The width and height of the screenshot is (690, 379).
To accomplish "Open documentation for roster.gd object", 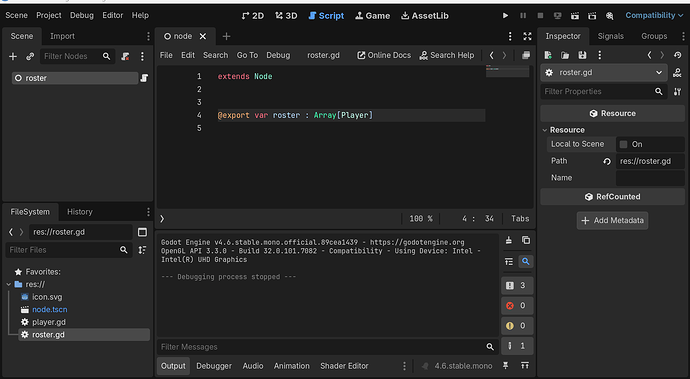I will point(677,73).
